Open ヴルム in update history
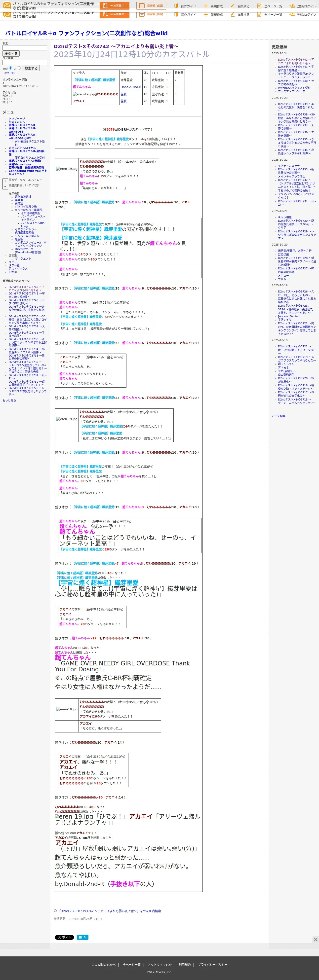This screenshot has width=319, height=980. tap(282, 279)
